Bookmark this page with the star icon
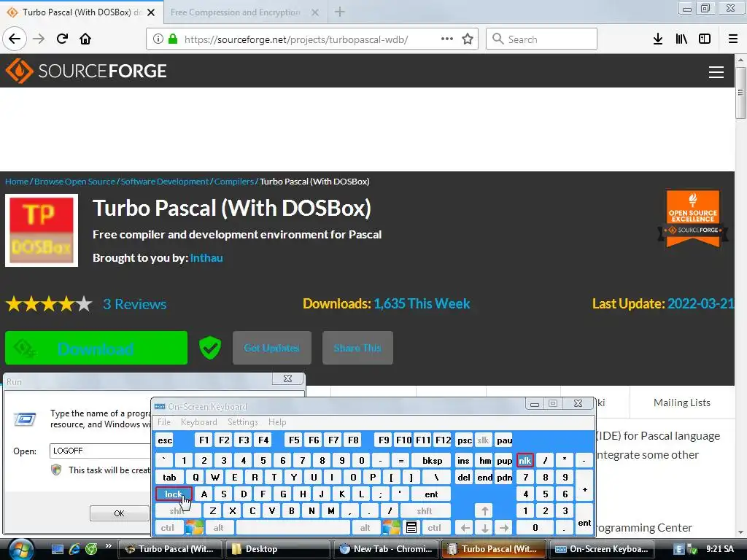Screen dimensions: 747x560 (468, 39)
